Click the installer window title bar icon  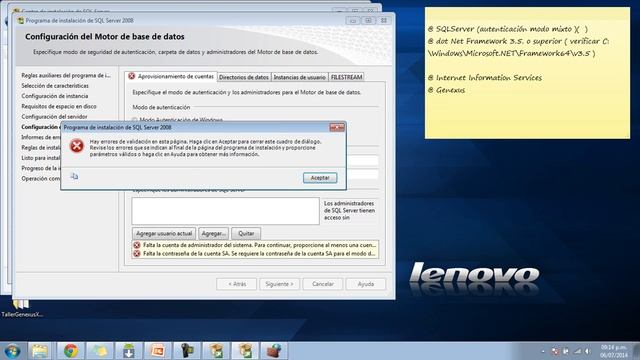click(x=20, y=20)
